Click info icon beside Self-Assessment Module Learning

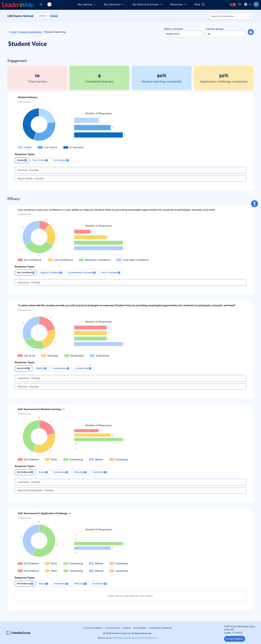click(64, 409)
